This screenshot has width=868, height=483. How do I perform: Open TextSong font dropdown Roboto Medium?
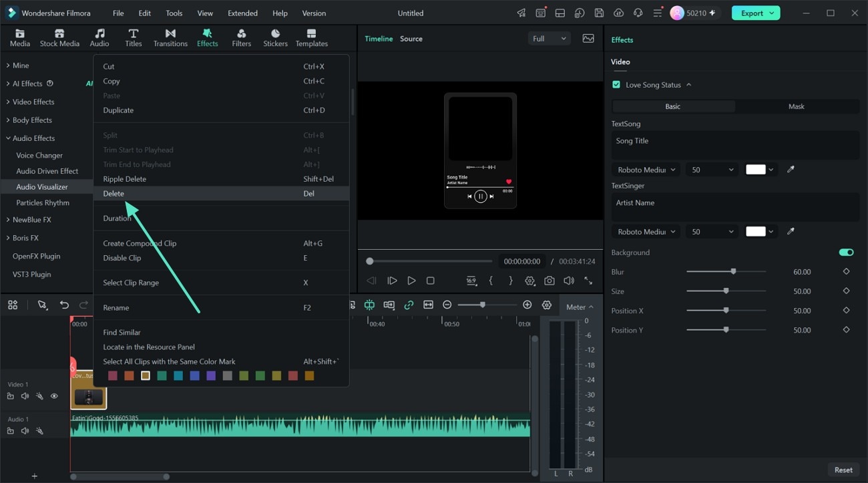(x=646, y=170)
